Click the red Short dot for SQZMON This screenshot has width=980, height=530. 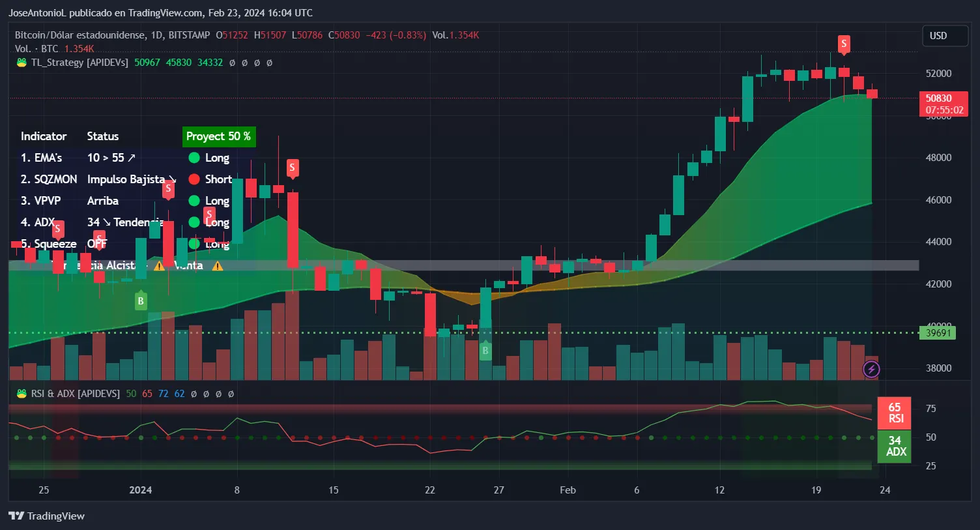click(194, 179)
